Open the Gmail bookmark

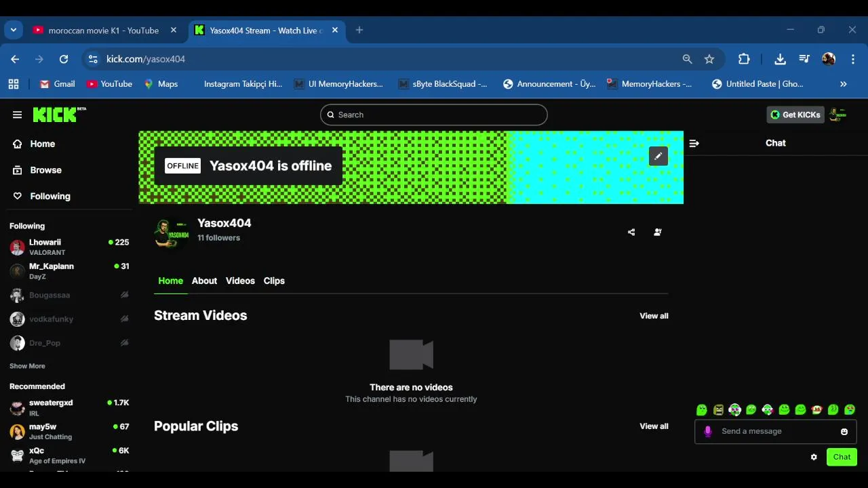tap(57, 84)
